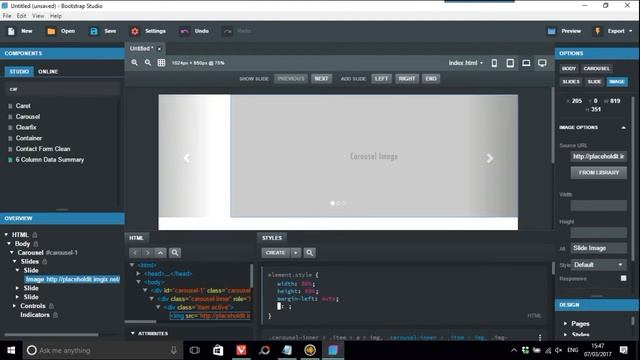This screenshot has height=360, width=640.
Task: Switch to the Online components tab
Action: point(48,71)
